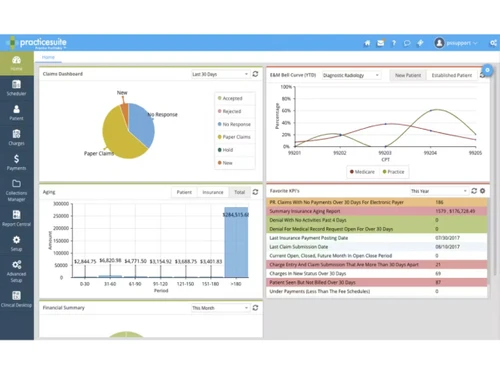Open Clinical Desktop

[17, 299]
